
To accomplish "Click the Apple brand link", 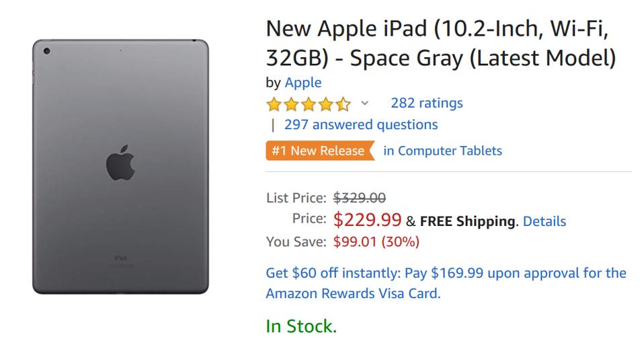I will point(303,83).
